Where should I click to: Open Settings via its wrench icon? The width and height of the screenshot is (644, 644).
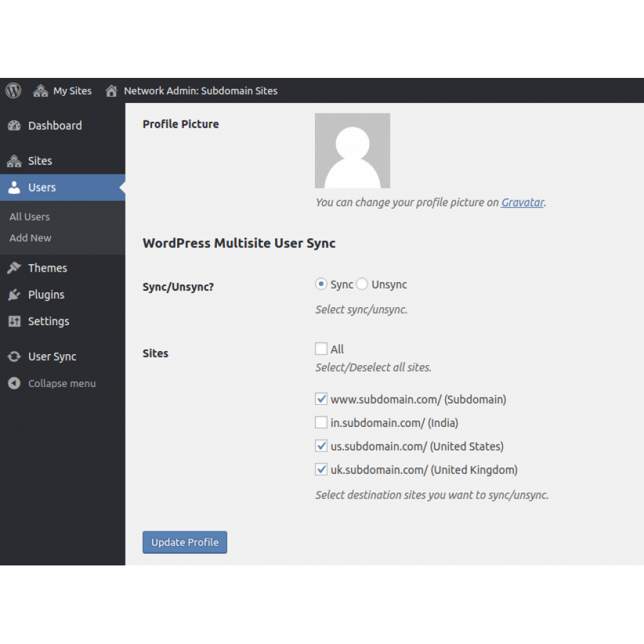pyautogui.click(x=14, y=321)
